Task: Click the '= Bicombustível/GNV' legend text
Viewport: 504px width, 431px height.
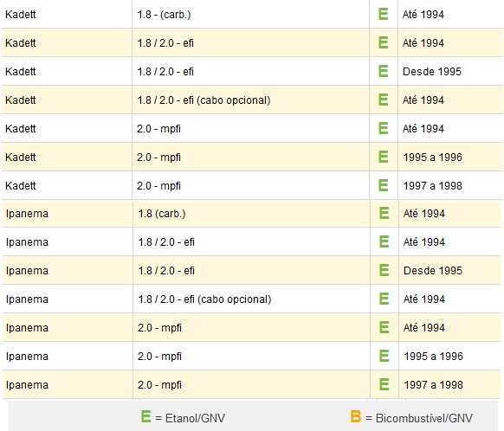Action: pos(419,418)
